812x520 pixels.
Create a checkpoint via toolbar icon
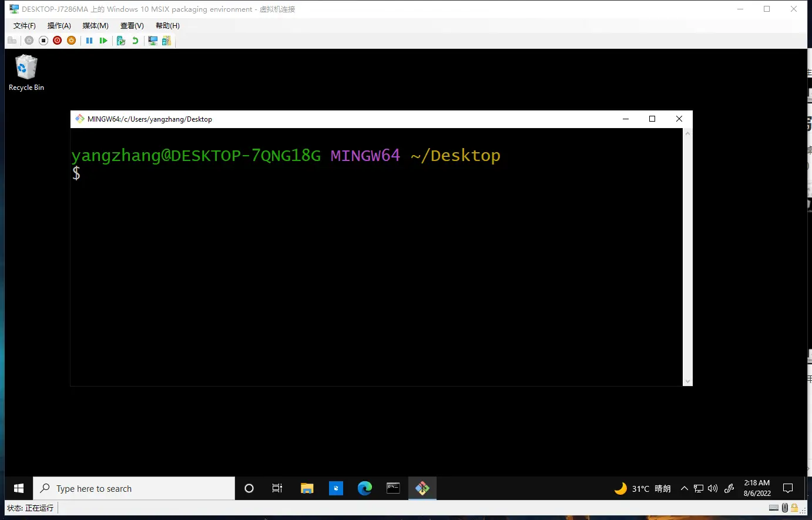[x=121, y=41]
